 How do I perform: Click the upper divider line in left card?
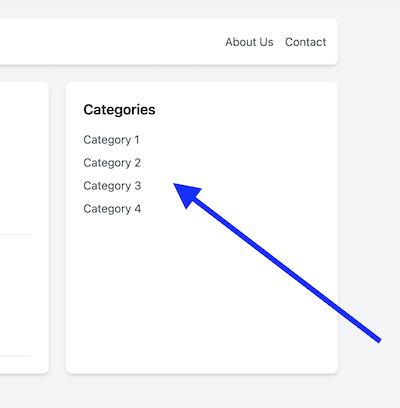click(16, 234)
